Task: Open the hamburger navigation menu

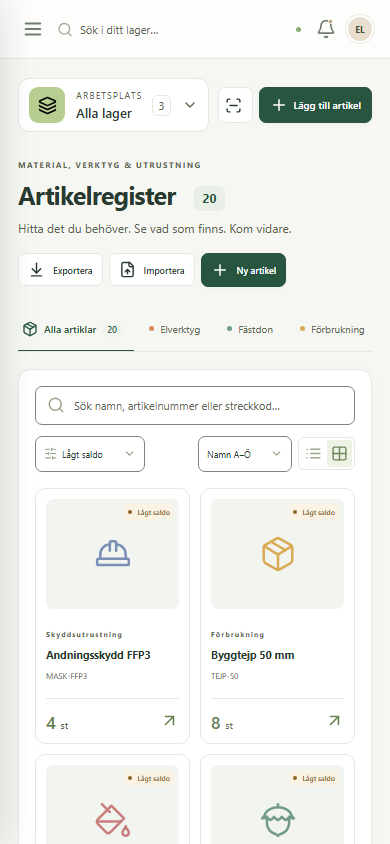Action: pos(33,29)
